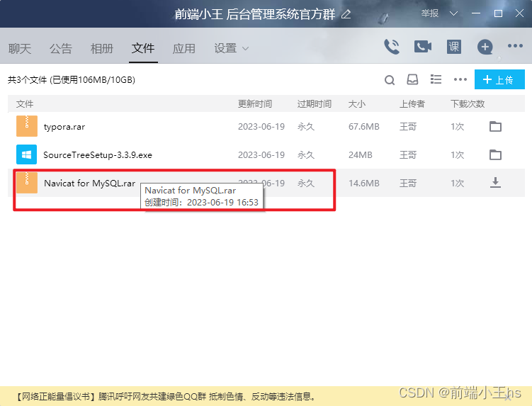Sort by 过期时间 column header
This screenshot has height=406, width=532.
click(315, 104)
